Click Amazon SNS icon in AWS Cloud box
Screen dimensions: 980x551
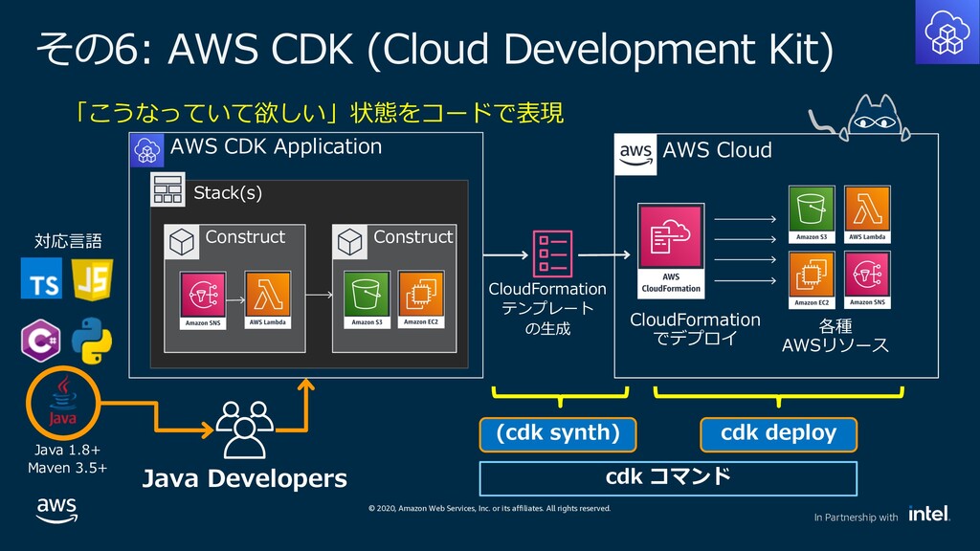[867, 280]
